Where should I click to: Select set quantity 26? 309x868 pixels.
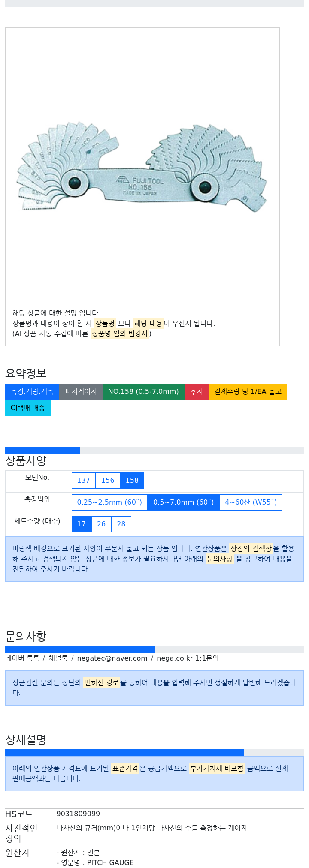101,524
